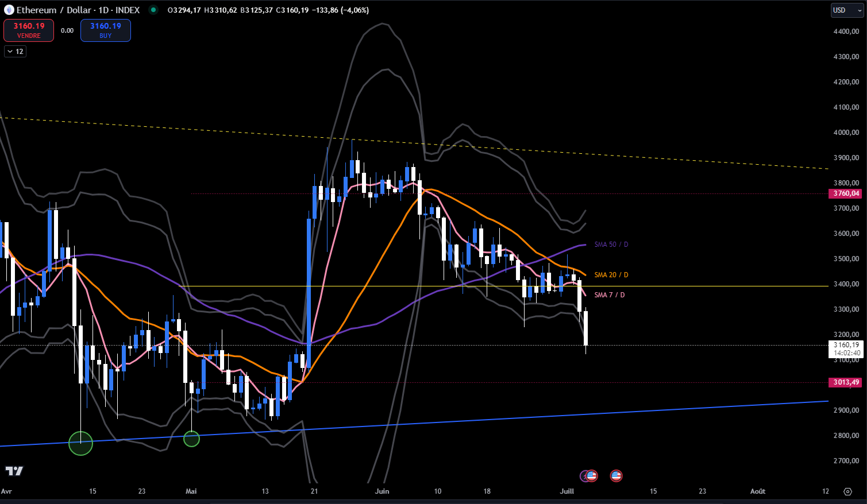
Task: Open timeline settings via the gear icon bottom-right
Action: coord(848,492)
